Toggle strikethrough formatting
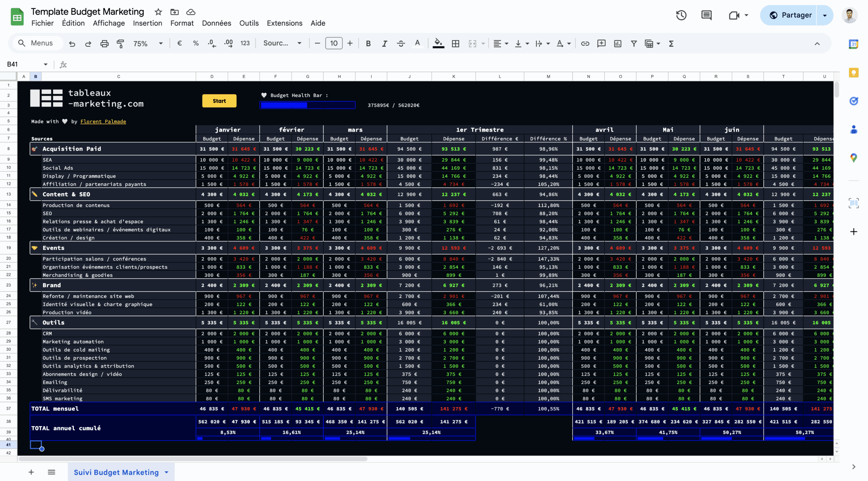 pyautogui.click(x=401, y=43)
